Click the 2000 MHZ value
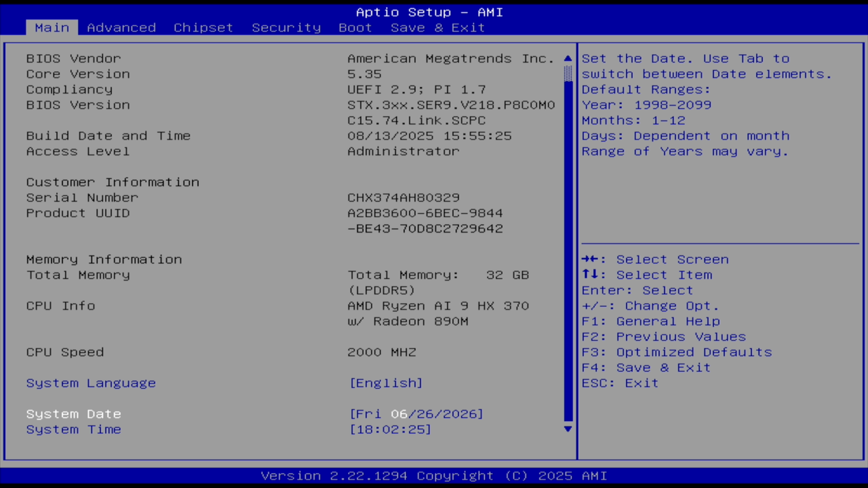868x488 pixels. (382, 352)
